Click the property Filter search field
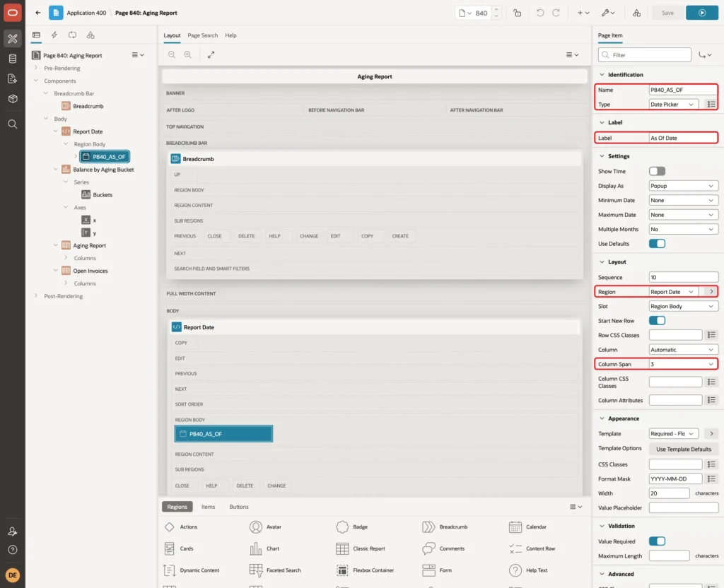The width and height of the screenshot is (724, 588). click(x=645, y=55)
